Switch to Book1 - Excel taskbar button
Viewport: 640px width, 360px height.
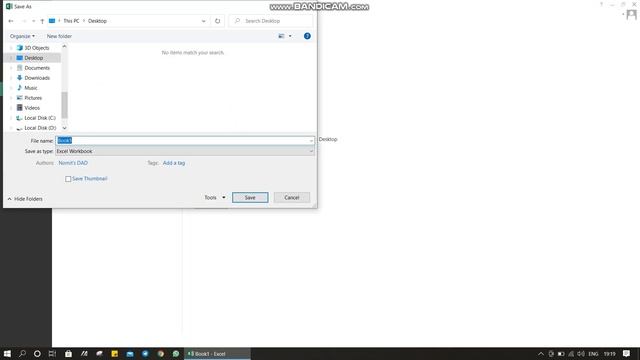[x=218, y=353]
